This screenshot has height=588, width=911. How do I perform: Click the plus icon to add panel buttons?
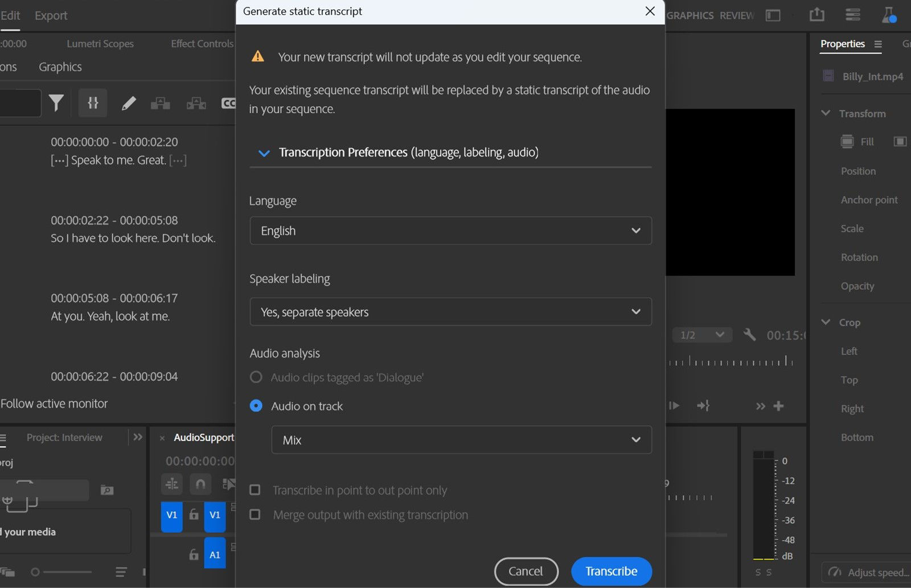pos(779,406)
